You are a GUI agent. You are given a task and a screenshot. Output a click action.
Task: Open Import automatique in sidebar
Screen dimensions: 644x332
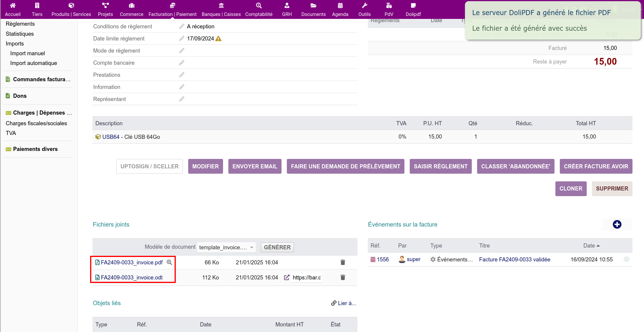pyautogui.click(x=34, y=63)
